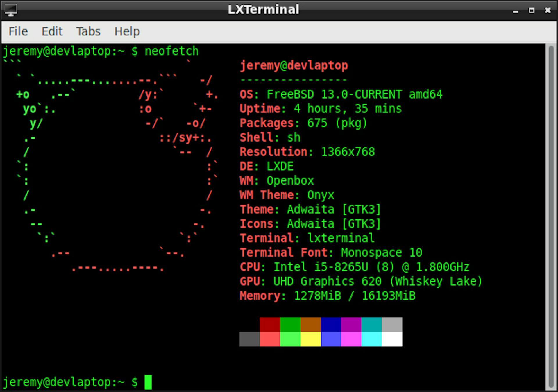Click the 'CPU: Intel i5-8265U' line
This screenshot has width=558, height=392.
[x=355, y=267]
